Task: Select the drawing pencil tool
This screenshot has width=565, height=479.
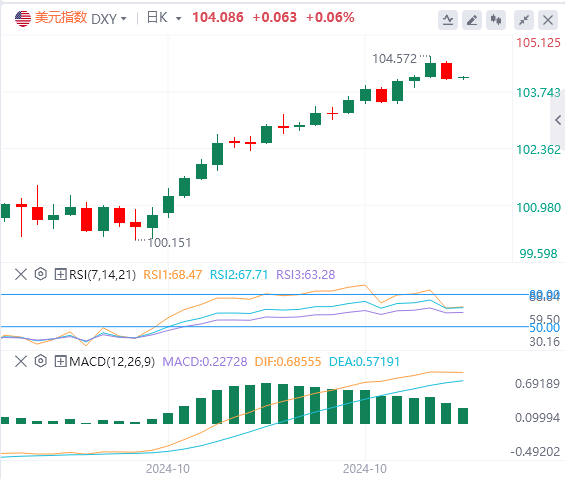Action: coord(472,19)
